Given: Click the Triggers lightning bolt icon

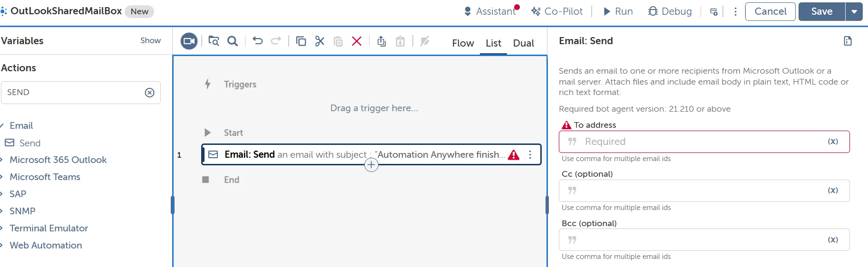Looking at the screenshot, I should coord(207,84).
